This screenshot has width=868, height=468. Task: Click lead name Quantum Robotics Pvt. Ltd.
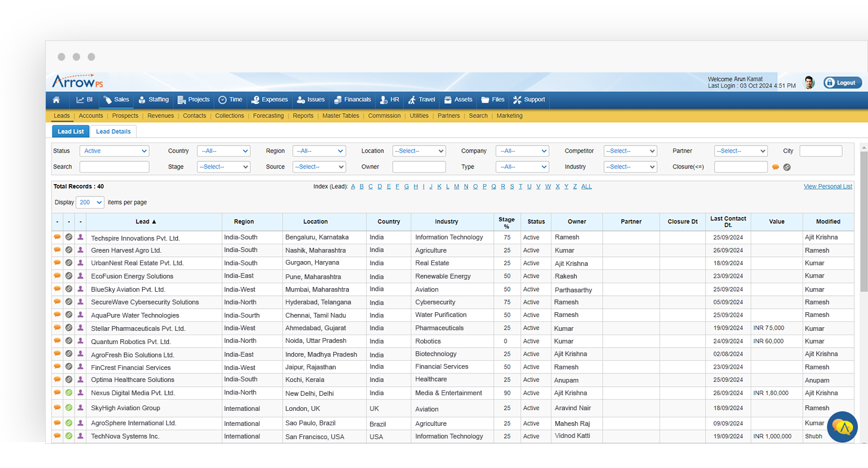pos(131,341)
